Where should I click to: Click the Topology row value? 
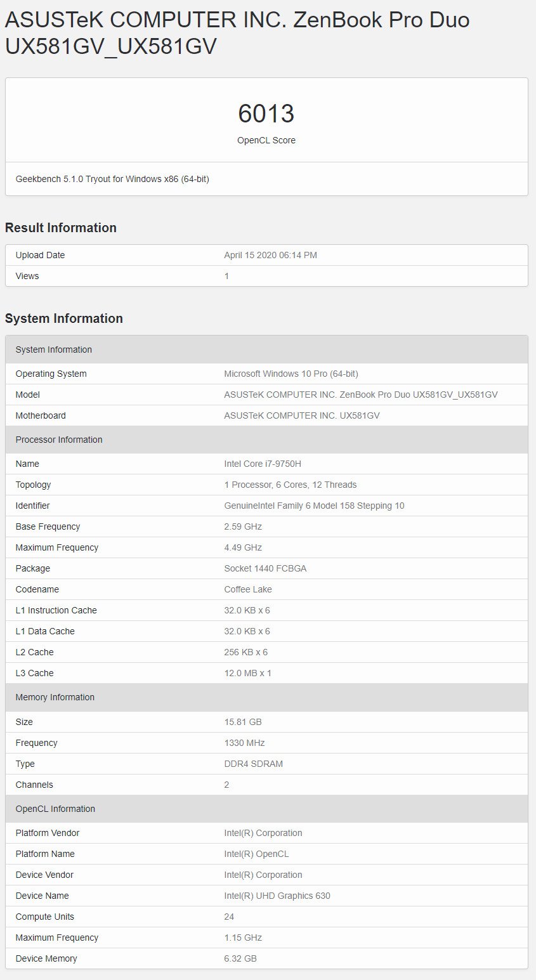[291, 485]
